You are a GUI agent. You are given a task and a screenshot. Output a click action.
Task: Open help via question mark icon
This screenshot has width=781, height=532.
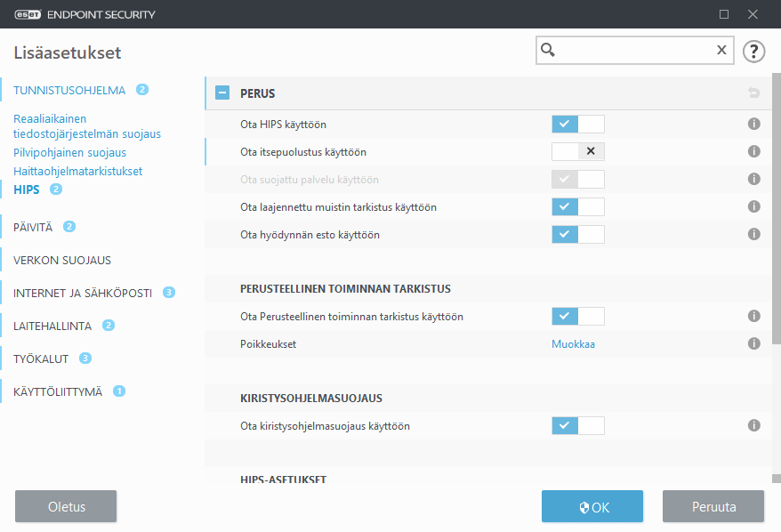pos(753,51)
